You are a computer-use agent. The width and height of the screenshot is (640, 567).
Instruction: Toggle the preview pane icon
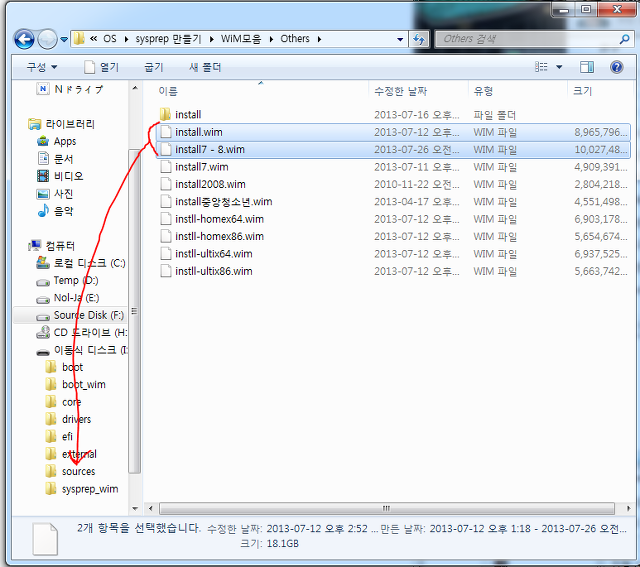587,67
